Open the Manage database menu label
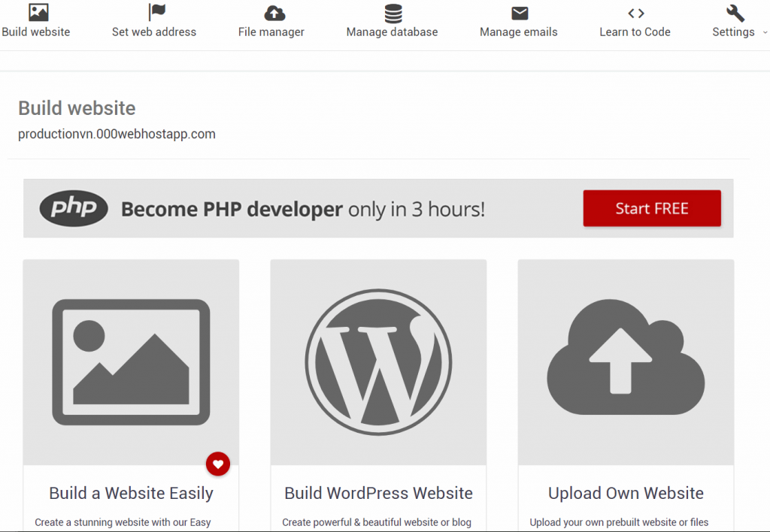 392,32
